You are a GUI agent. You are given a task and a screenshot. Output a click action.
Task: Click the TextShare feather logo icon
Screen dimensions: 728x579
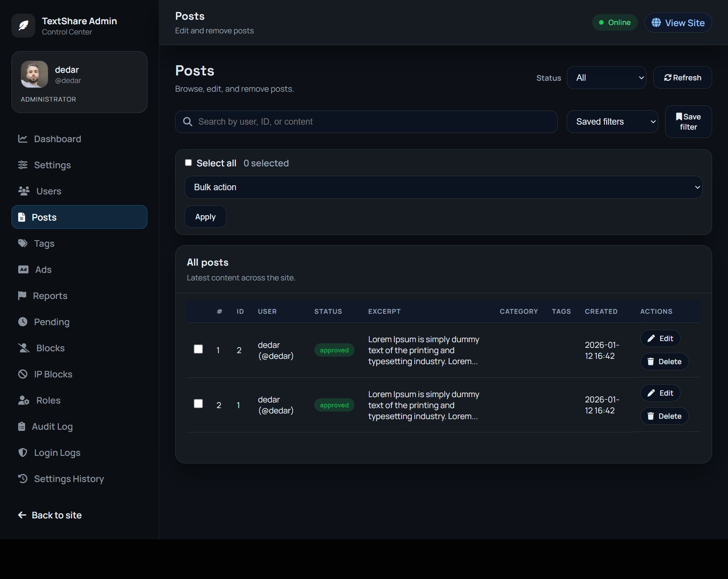click(x=24, y=26)
